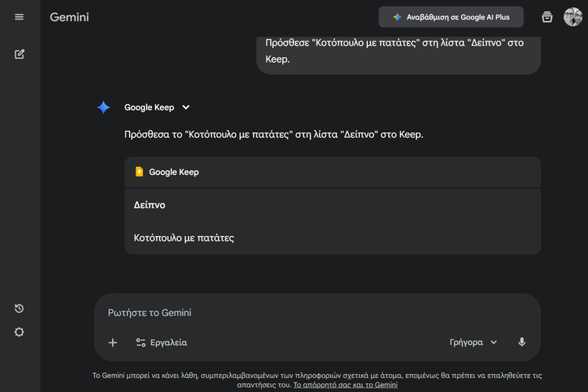Click the Gemini sparkle response icon
Image resolution: width=588 pixels, height=392 pixels.
click(x=103, y=107)
